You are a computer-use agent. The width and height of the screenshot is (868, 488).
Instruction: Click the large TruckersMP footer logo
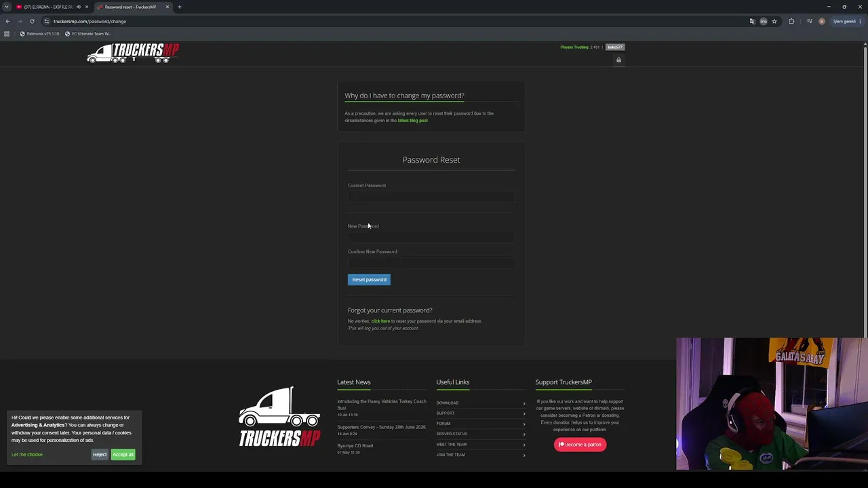(x=279, y=417)
